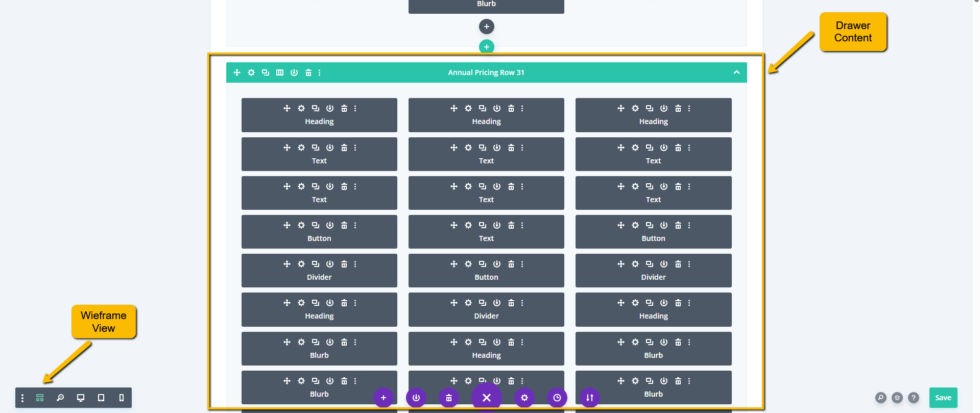980x413 pixels.
Task: Open more options for Annual Pricing Row 31
Action: point(320,72)
